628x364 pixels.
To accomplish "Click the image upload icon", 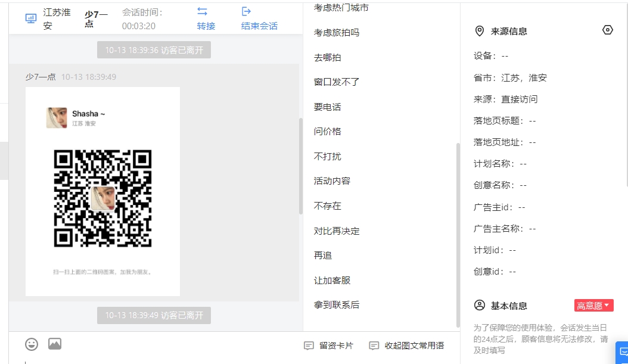I will coord(55,344).
